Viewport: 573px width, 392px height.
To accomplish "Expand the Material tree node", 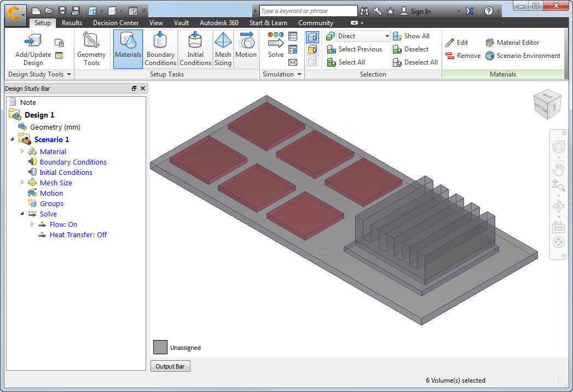I will [x=22, y=151].
